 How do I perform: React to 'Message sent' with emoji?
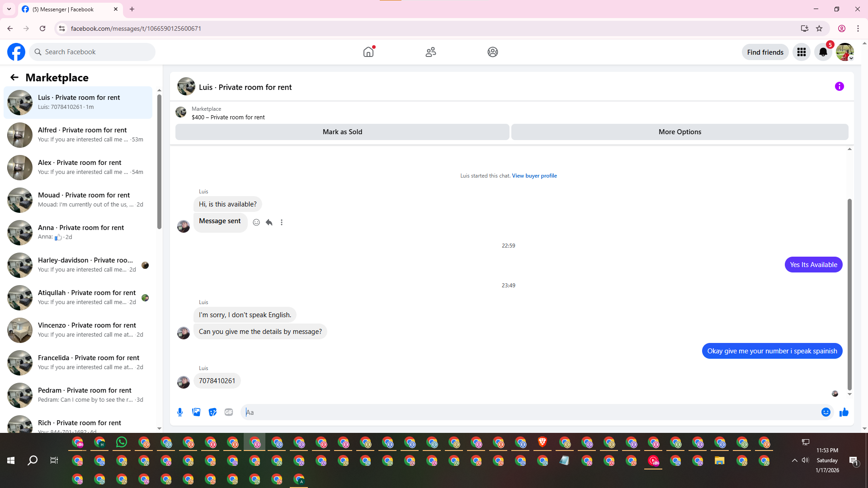pyautogui.click(x=256, y=222)
